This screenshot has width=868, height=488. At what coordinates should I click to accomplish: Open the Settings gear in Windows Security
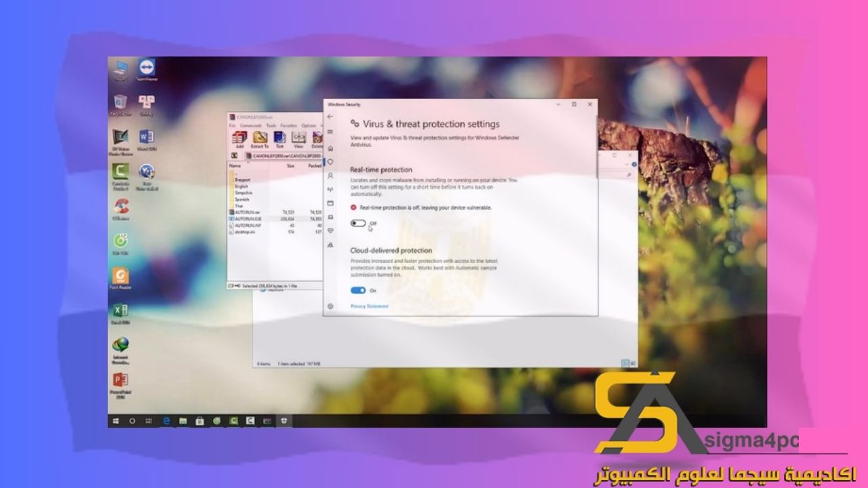pyautogui.click(x=330, y=306)
